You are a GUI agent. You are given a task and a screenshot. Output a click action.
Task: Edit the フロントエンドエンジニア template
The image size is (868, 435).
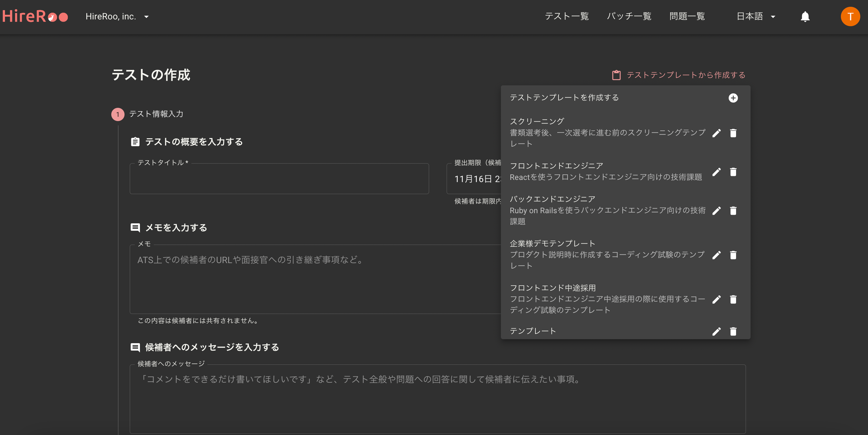coord(716,172)
